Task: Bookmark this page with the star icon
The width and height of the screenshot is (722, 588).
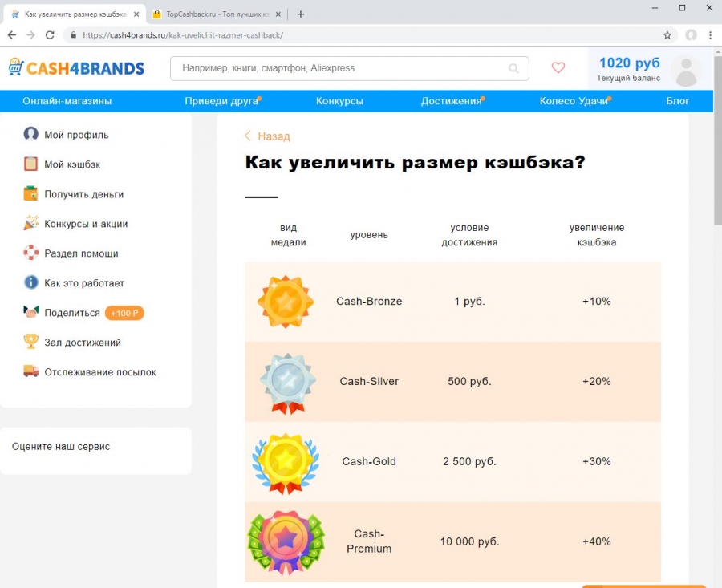Action: coord(667,35)
